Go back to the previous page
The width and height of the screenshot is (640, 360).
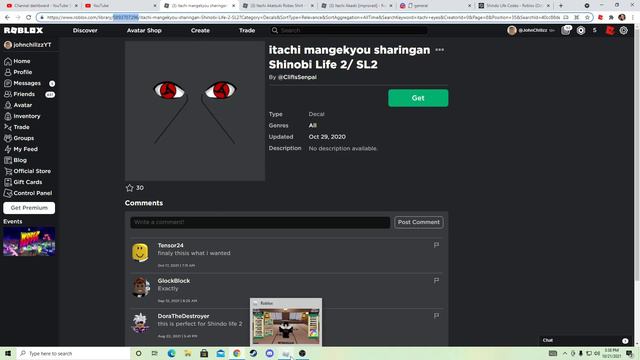coord(7,18)
